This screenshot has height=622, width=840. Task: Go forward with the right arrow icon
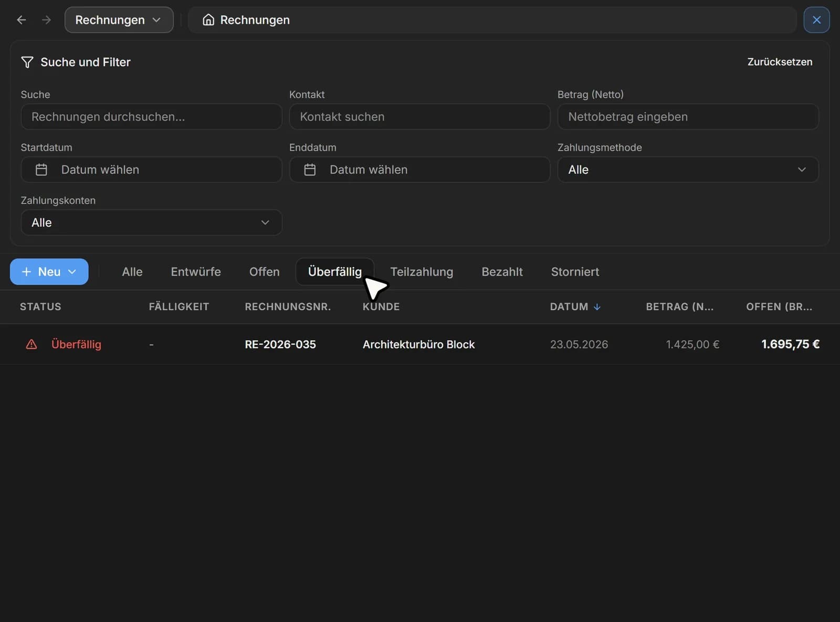46,20
